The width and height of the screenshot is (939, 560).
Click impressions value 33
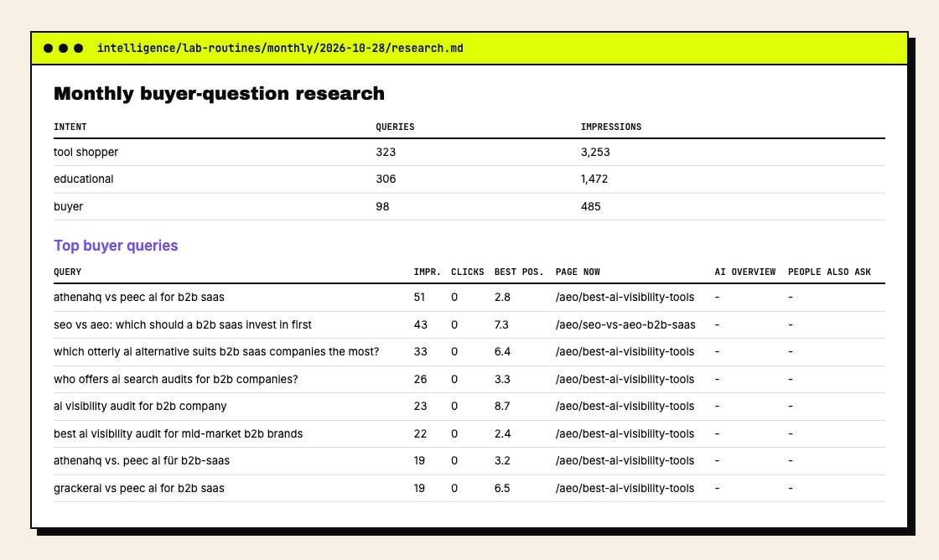[420, 351]
